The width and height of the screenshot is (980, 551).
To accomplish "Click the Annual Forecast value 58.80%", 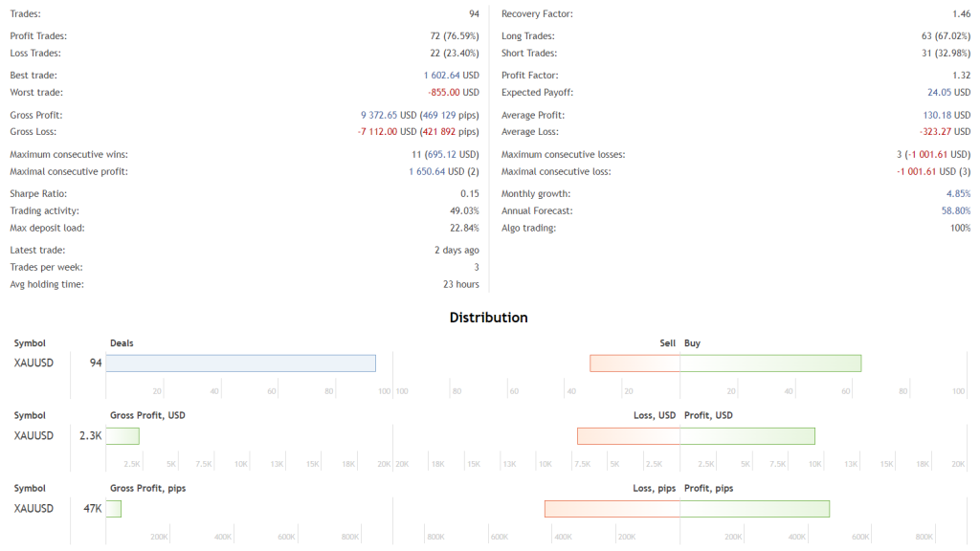I will tap(956, 210).
